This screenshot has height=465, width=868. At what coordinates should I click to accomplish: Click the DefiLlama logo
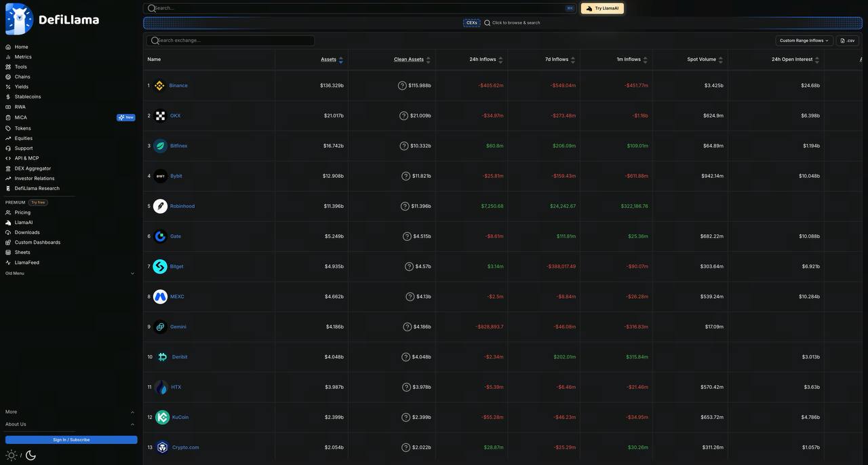pyautogui.click(x=52, y=19)
